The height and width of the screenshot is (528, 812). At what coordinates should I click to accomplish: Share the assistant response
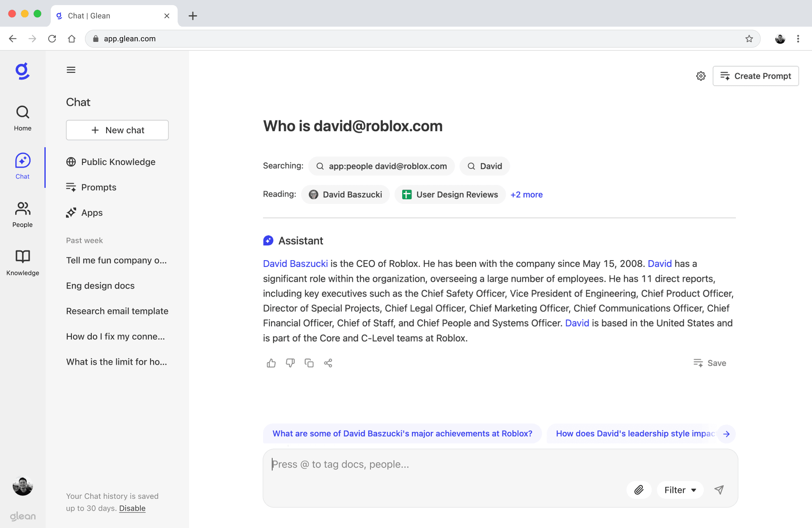click(328, 363)
